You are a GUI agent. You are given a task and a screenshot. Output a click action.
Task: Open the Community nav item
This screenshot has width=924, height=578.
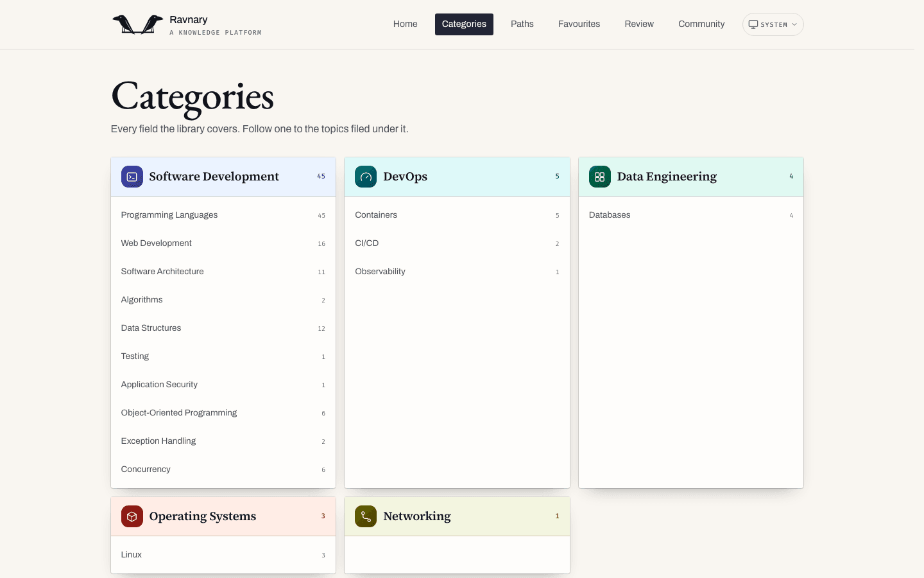(x=701, y=24)
